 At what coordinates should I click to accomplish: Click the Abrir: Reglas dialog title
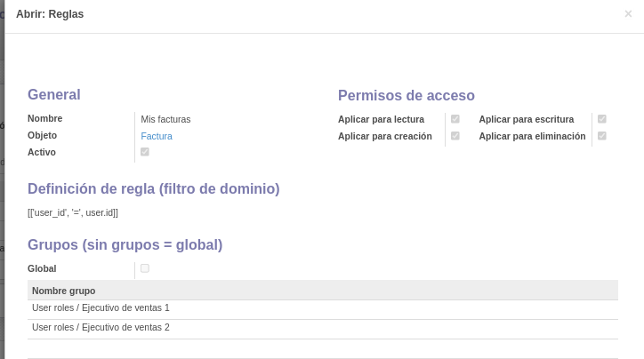50,14
